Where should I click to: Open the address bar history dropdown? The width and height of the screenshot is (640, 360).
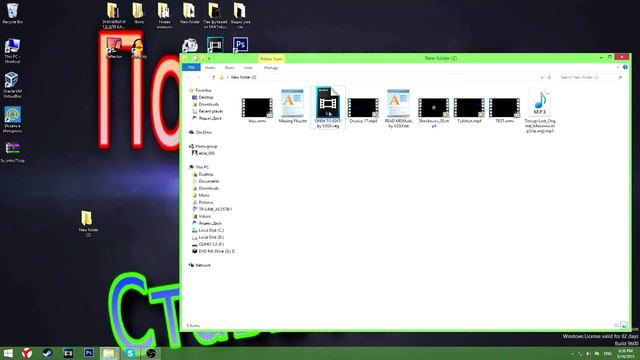[x=542, y=77]
